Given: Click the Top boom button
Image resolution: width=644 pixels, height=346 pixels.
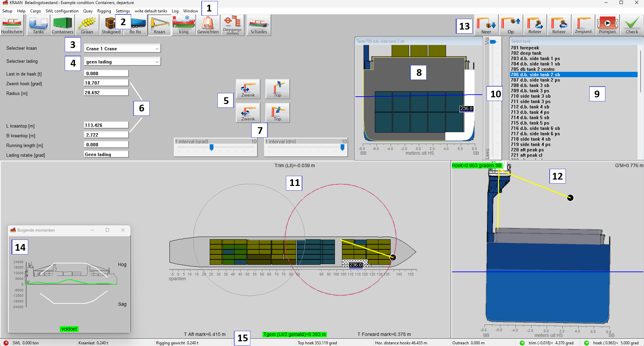Looking at the screenshot, I should [277, 89].
